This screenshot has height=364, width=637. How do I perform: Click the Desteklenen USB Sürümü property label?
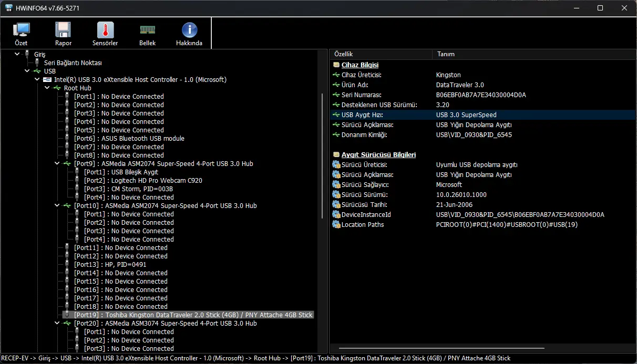coord(379,105)
